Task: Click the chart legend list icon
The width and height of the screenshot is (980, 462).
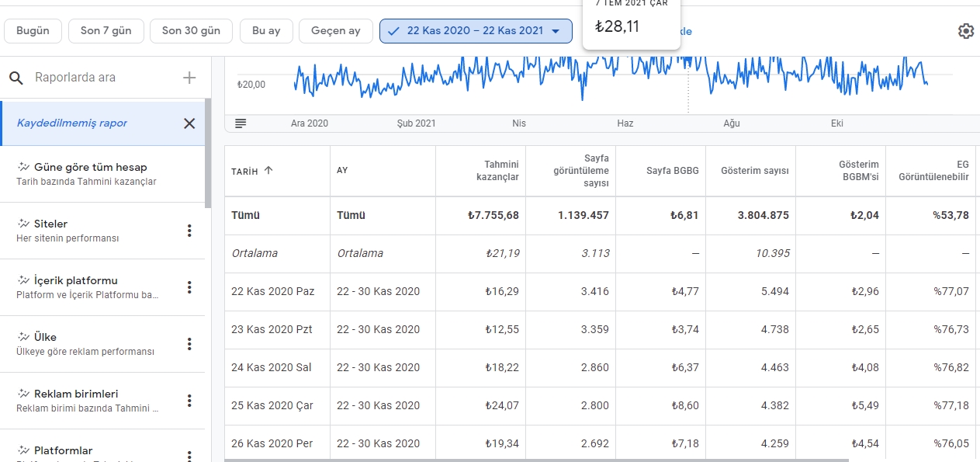Action: pos(241,123)
